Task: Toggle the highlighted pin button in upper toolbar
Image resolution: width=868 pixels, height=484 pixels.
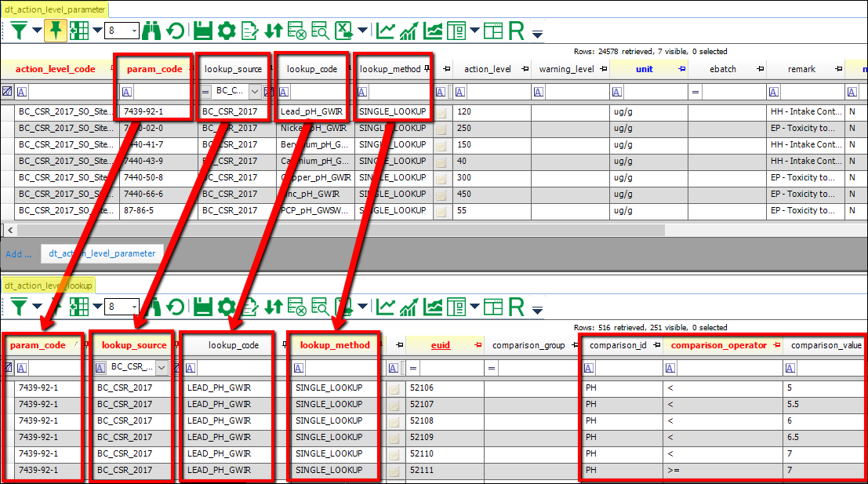Action: click(55, 31)
